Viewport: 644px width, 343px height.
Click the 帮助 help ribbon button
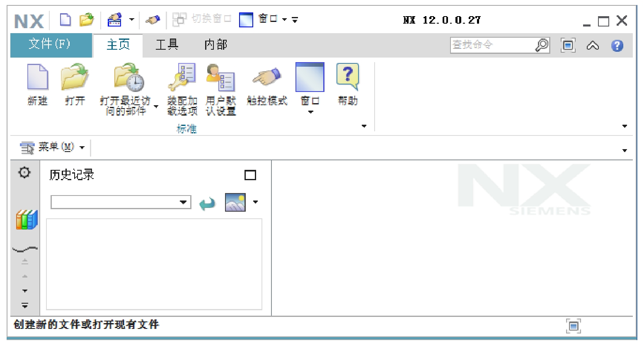[348, 85]
